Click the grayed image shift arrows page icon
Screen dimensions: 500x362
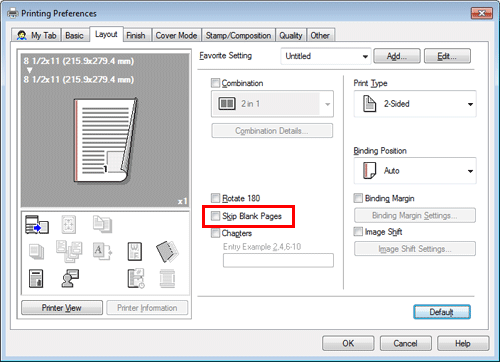click(x=69, y=224)
